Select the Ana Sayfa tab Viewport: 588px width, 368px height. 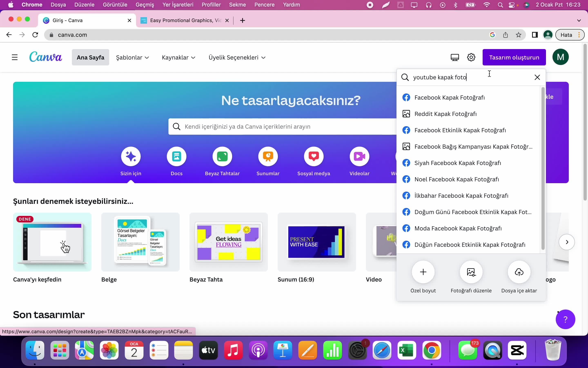pos(90,57)
